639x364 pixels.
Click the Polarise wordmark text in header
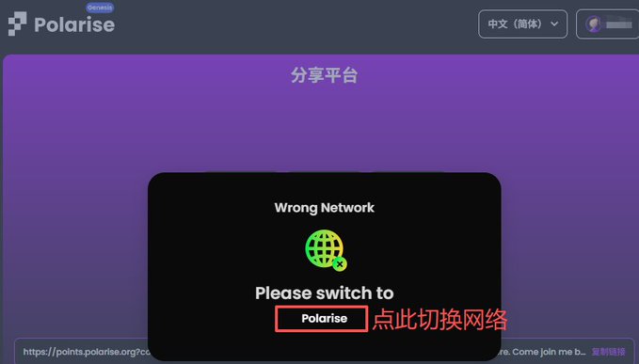74,24
